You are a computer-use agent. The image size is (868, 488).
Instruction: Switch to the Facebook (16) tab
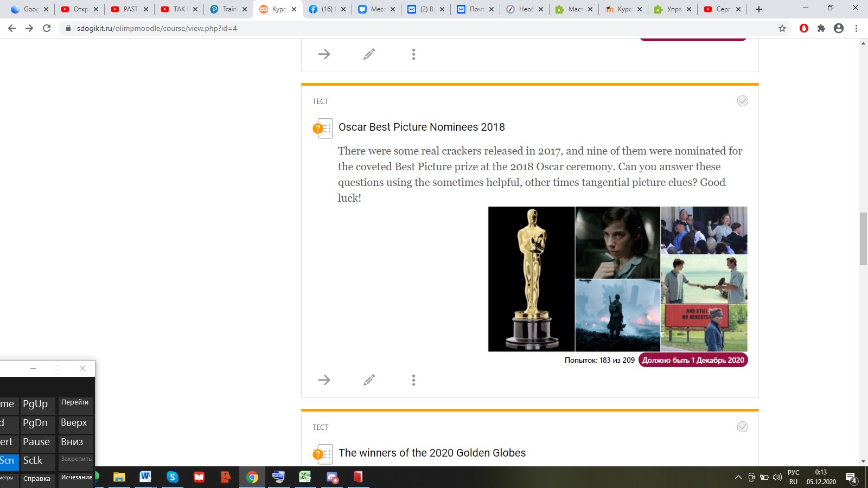point(327,9)
